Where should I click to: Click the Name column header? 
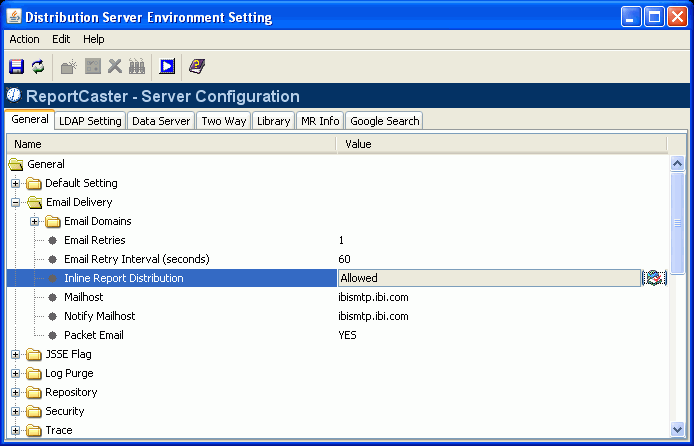171,144
